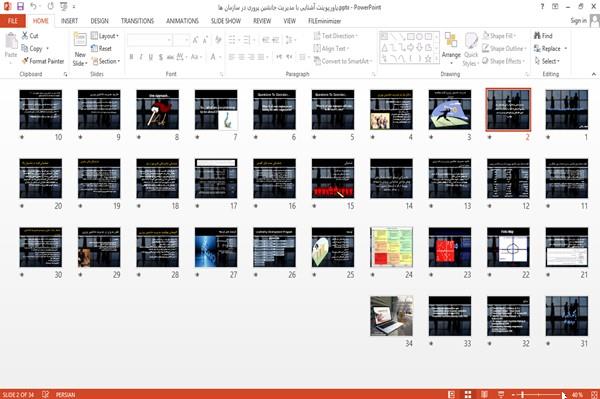This screenshot has height=399, width=600.
Task: Toggle Italic formatting
Action: click(141, 57)
